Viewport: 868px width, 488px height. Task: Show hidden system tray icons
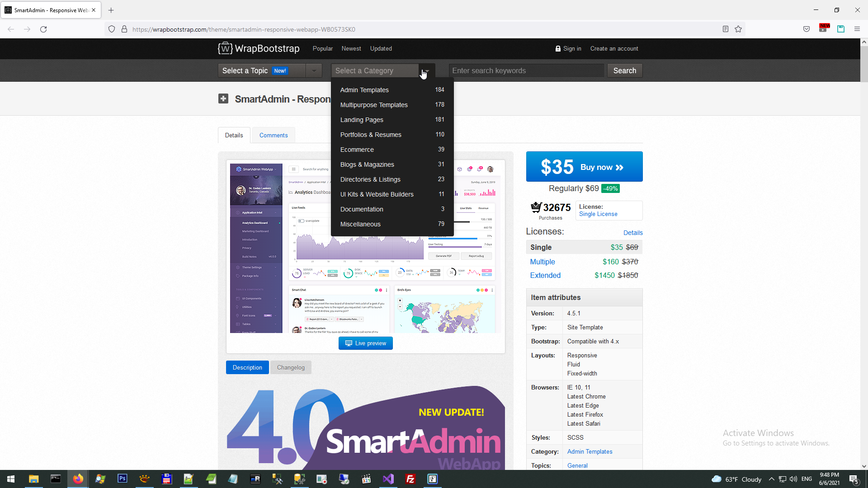pos(772,479)
